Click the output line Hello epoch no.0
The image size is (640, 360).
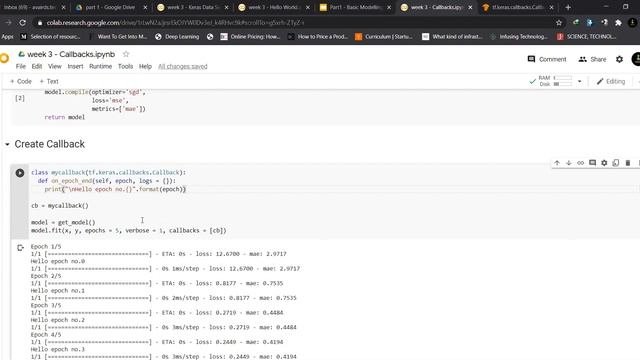(x=58, y=261)
